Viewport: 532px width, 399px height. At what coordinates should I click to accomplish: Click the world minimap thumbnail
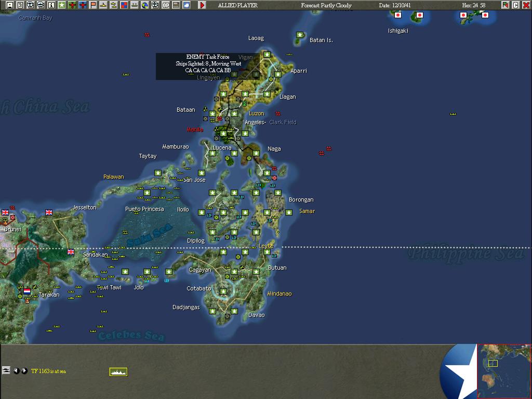click(504, 371)
